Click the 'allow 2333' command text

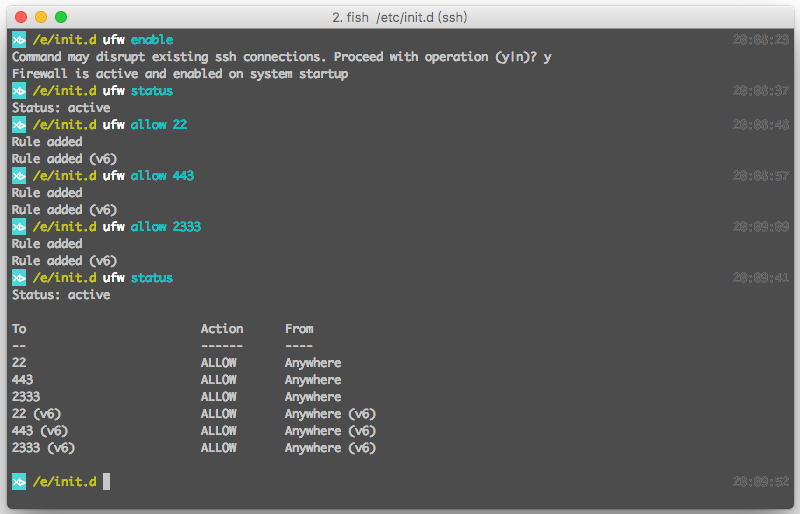click(x=166, y=227)
